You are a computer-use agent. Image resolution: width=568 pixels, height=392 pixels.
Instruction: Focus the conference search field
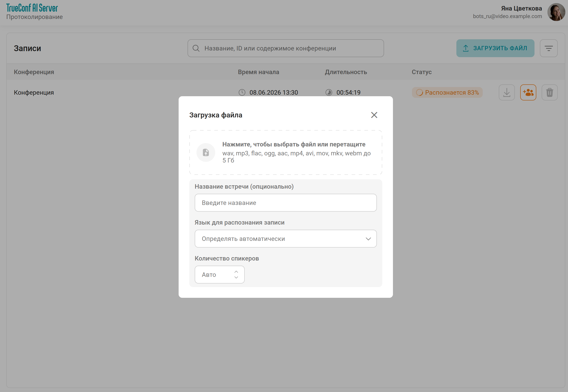coord(286,48)
